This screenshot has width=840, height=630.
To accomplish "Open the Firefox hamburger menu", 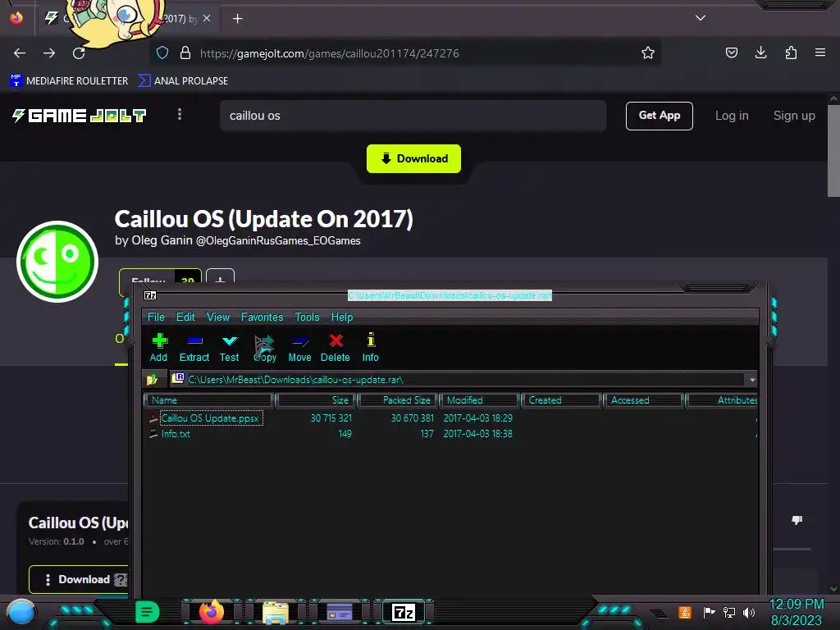I will [x=820, y=52].
